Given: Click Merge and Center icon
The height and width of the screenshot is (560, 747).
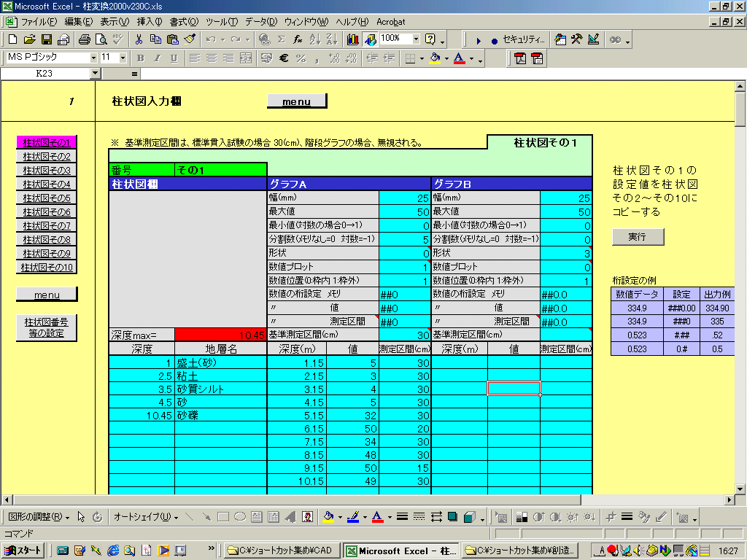Looking at the screenshot, I should pos(246,58).
